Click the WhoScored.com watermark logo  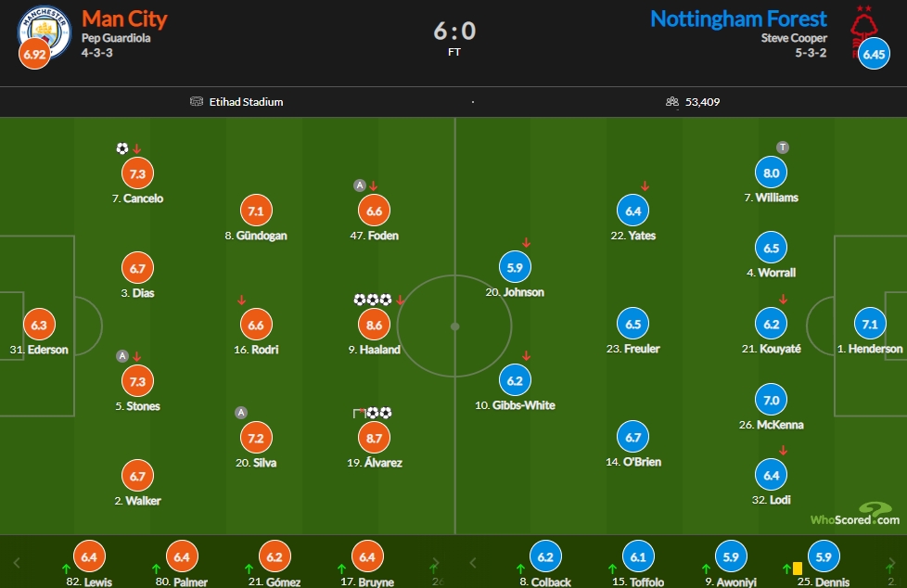[x=855, y=514]
